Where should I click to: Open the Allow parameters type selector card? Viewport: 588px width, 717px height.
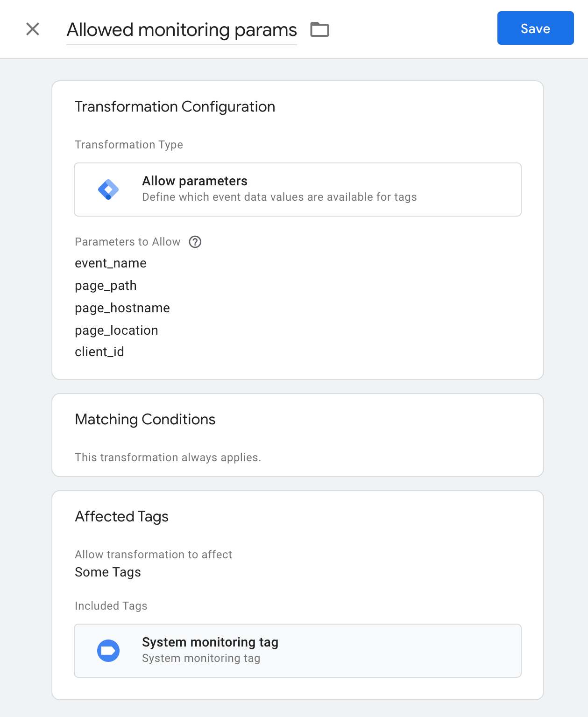coord(298,189)
